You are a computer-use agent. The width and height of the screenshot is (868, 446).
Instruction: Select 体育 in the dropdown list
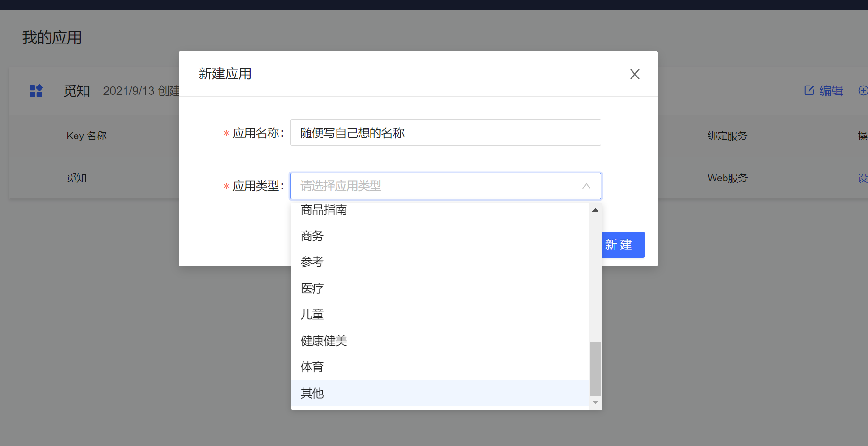click(312, 367)
